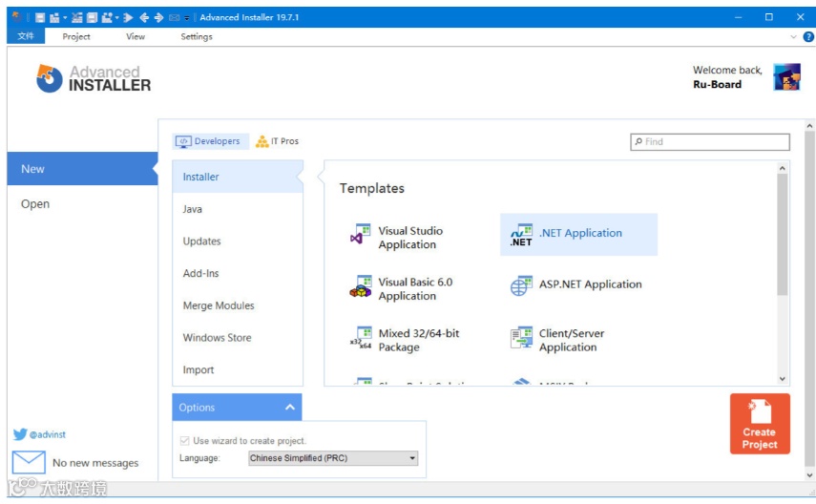Viewport: 816px width, 504px height.
Task: Click the main page scroll-down arrow
Action: click(809, 474)
